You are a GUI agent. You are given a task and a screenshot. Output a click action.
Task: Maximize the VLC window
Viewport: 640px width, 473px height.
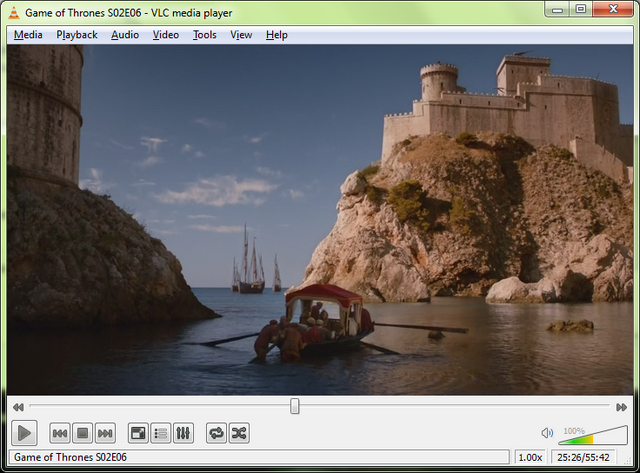[581, 9]
